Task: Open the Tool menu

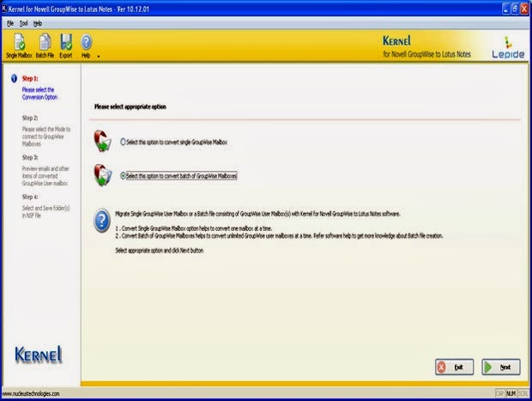Action: (x=23, y=23)
